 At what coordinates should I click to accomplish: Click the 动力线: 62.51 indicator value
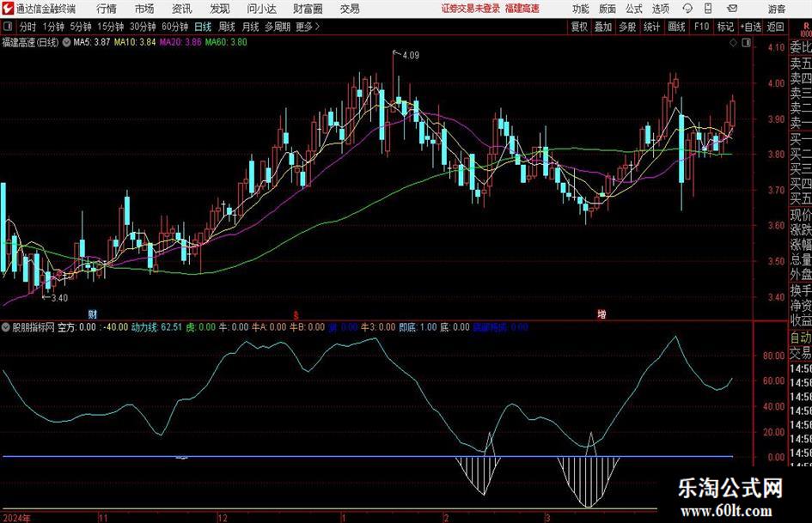(x=156, y=327)
